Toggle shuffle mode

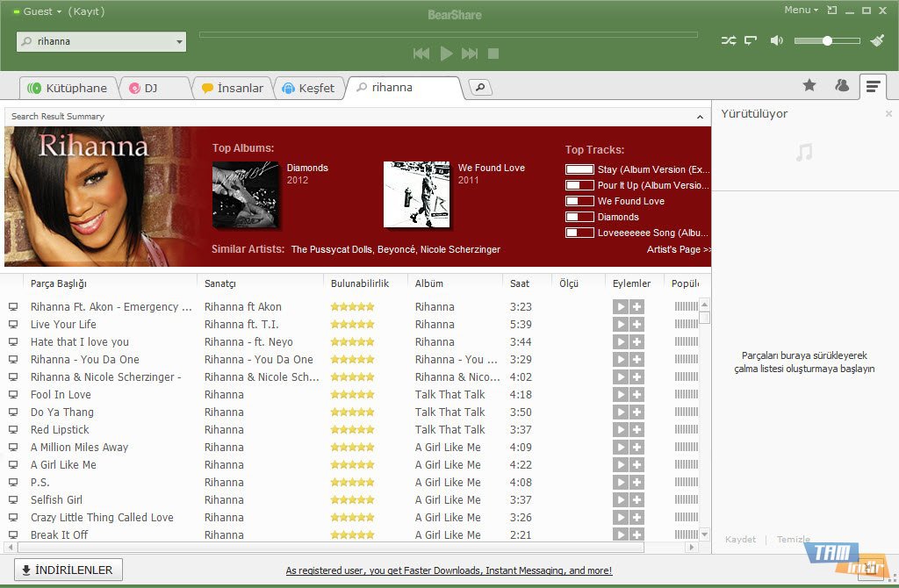pos(729,40)
